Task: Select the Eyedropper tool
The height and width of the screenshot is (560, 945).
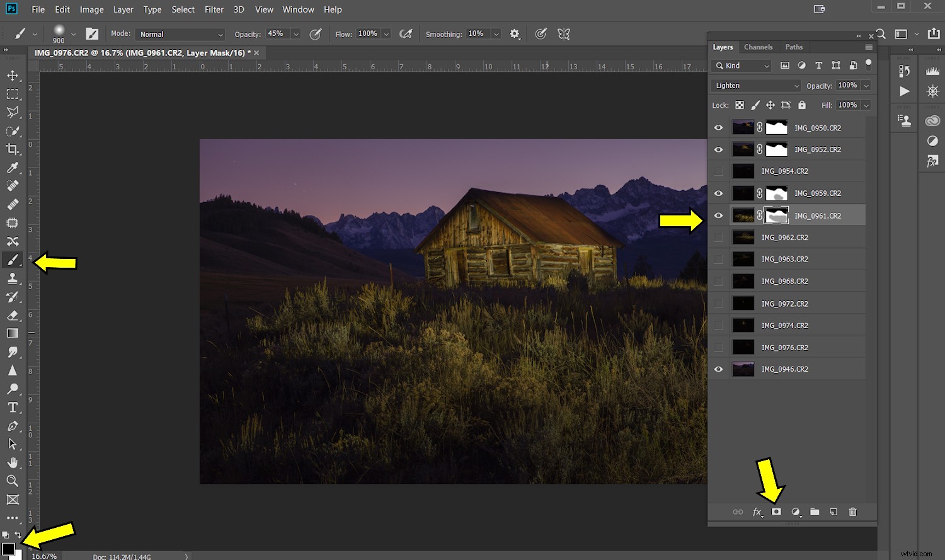Action: (13, 168)
